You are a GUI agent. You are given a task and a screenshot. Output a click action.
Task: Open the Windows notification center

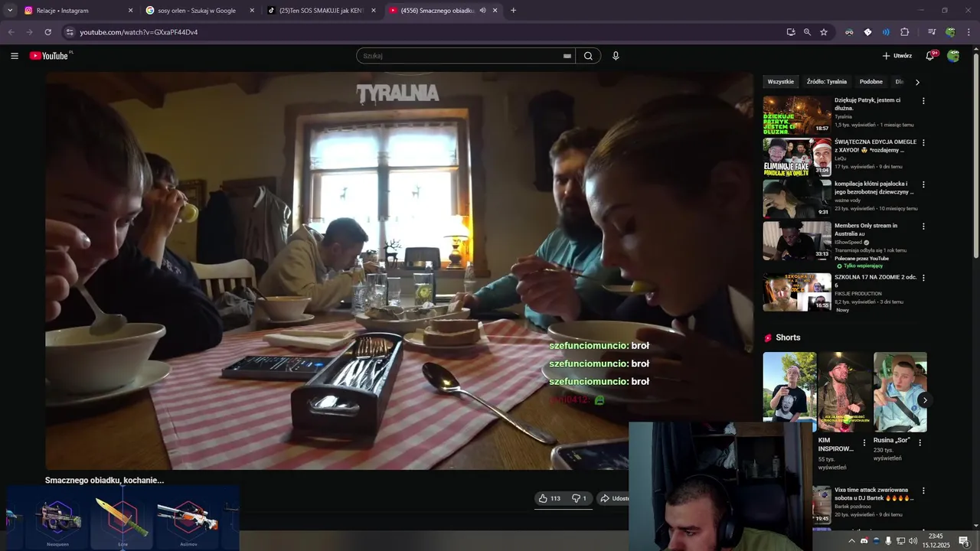click(x=964, y=541)
